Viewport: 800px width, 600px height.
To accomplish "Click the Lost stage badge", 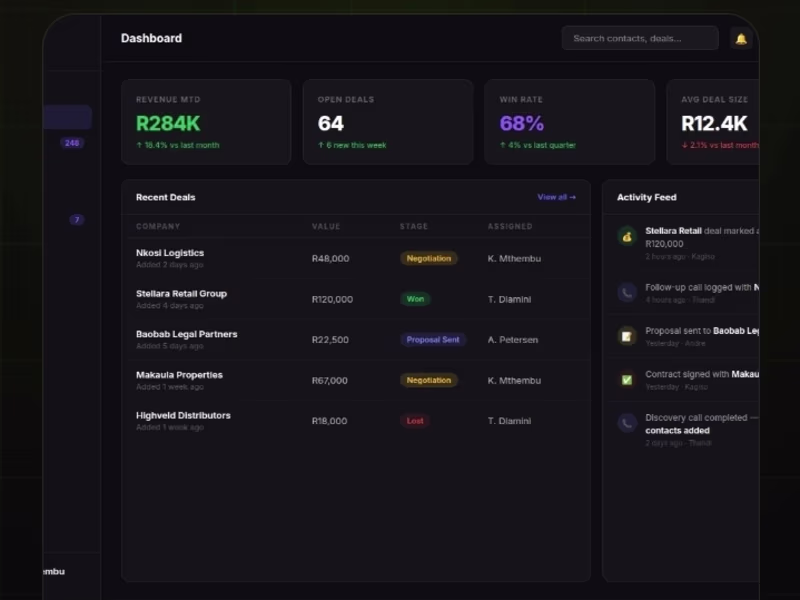I will pos(415,421).
